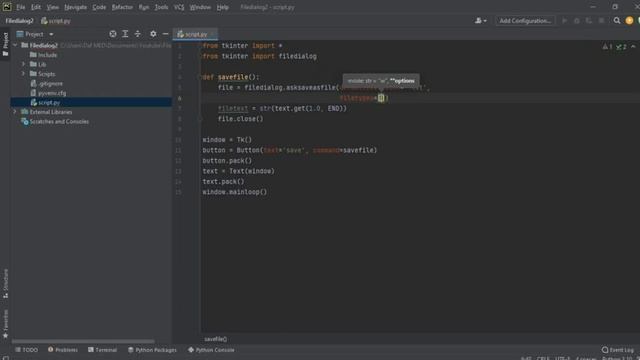Open the user account dropdown
Image resolution: width=640 pixels, height=360 pixels.
click(x=480, y=20)
